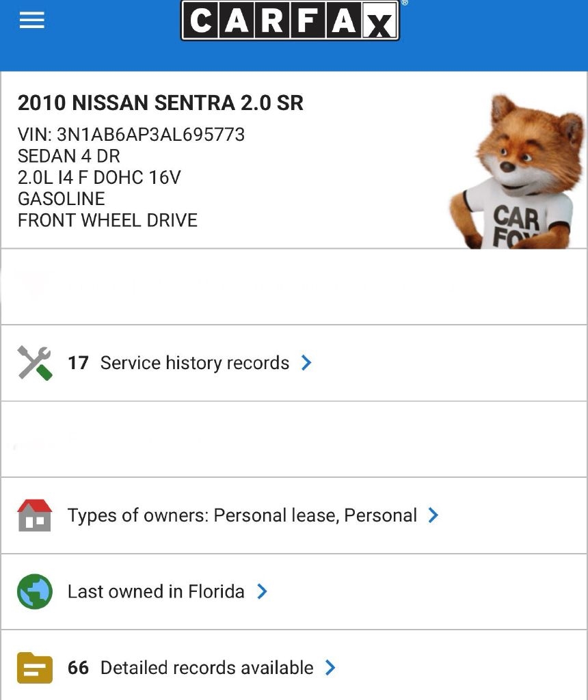588x700 pixels.
Task: Open the hamburger navigation menu
Action: (x=32, y=21)
